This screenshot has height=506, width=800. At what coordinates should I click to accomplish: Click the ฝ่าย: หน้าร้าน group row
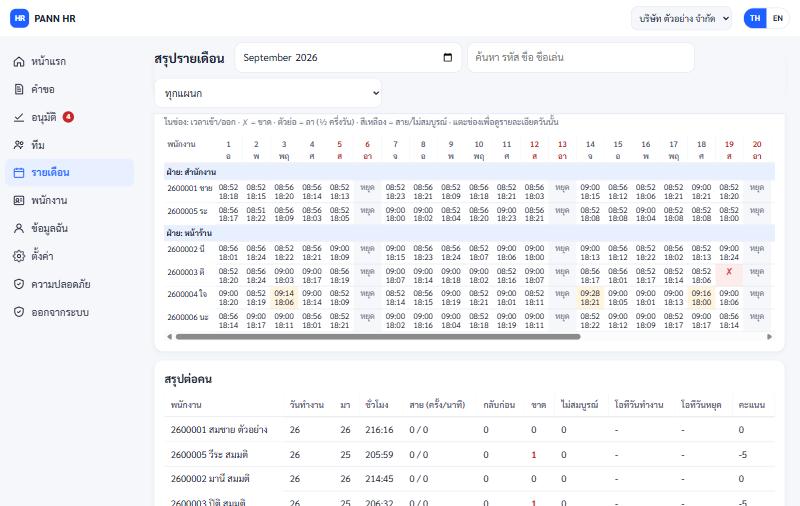click(x=469, y=233)
